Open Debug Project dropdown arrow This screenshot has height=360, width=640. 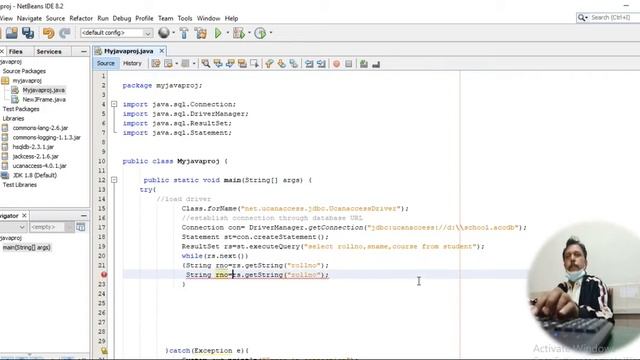[x=249, y=33]
